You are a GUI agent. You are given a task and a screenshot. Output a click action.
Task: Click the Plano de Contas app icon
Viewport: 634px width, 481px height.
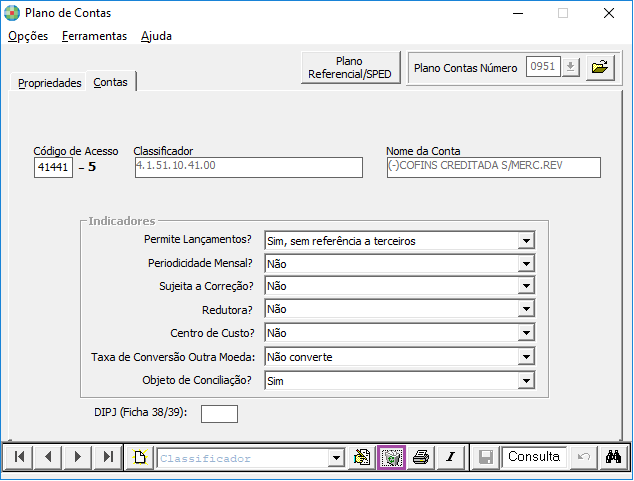coord(12,13)
